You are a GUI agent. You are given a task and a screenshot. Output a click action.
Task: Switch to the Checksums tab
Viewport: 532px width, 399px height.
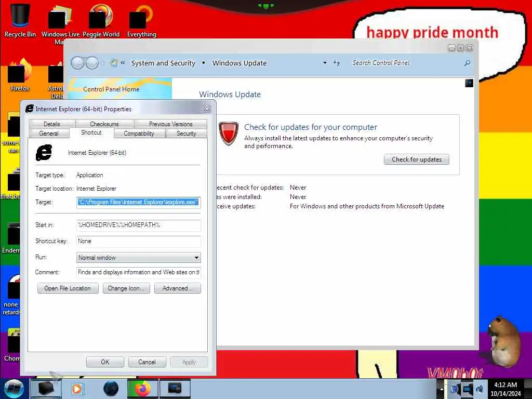coord(104,124)
